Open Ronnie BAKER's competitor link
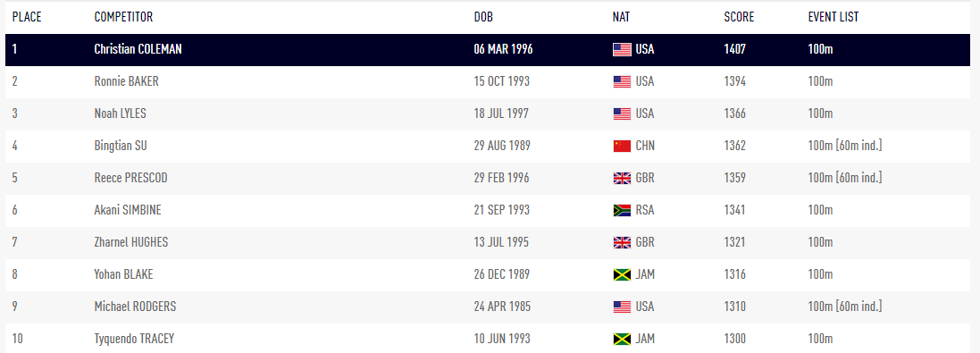 pos(126,82)
